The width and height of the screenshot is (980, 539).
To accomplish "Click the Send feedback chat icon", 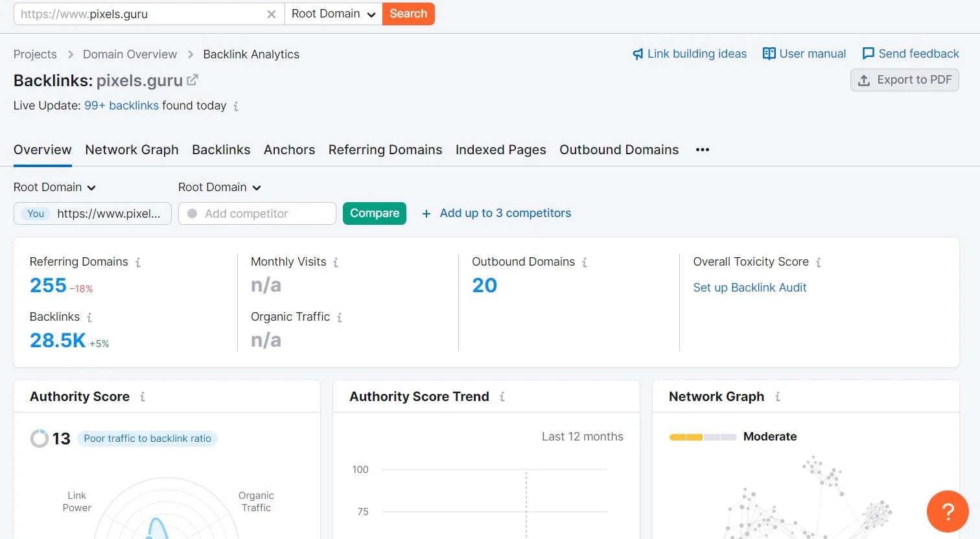I will (x=868, y=54).
